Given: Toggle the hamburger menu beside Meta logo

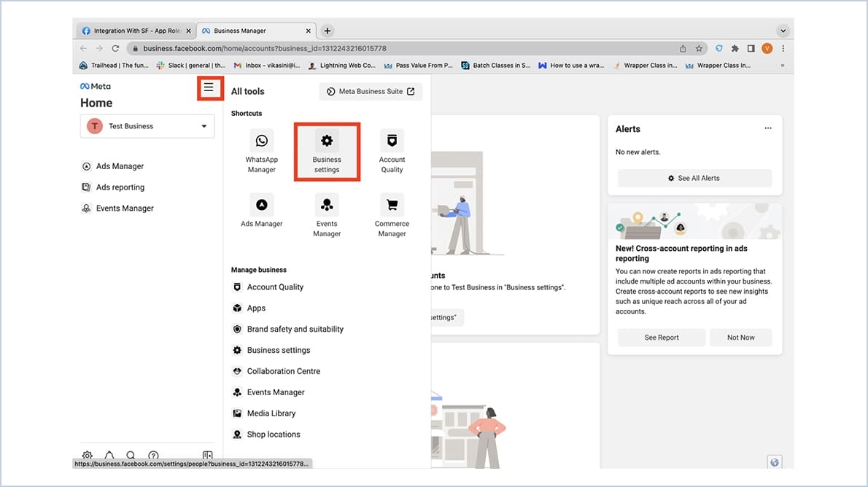Looking at the screenshot, I should (x=209, y=87).
